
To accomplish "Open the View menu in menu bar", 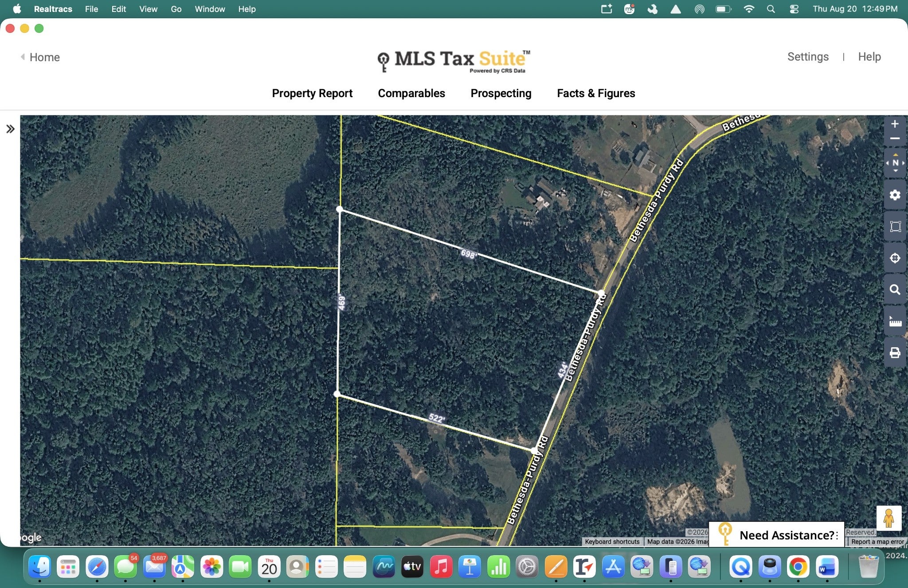I will point(148,9).
